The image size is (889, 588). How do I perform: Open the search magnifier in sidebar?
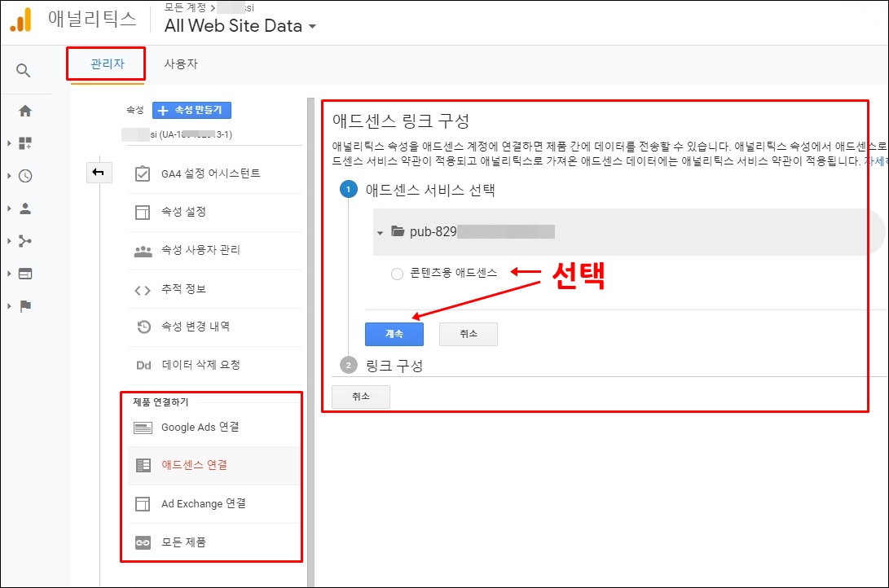click(24, 70)
